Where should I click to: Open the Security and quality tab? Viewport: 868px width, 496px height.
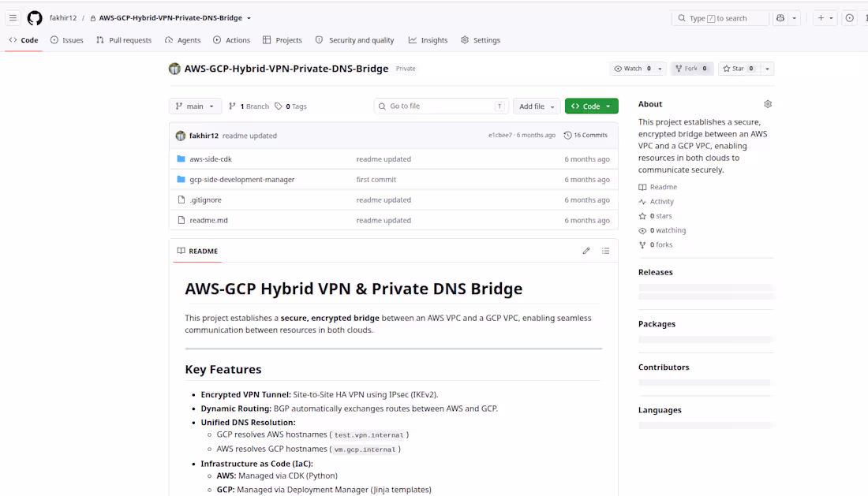354,40
